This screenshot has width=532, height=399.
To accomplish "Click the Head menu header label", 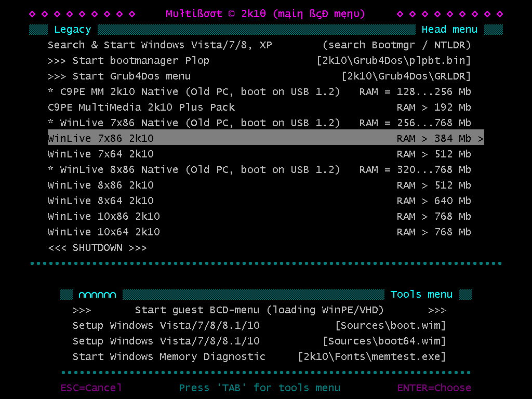I will point(449,30).
